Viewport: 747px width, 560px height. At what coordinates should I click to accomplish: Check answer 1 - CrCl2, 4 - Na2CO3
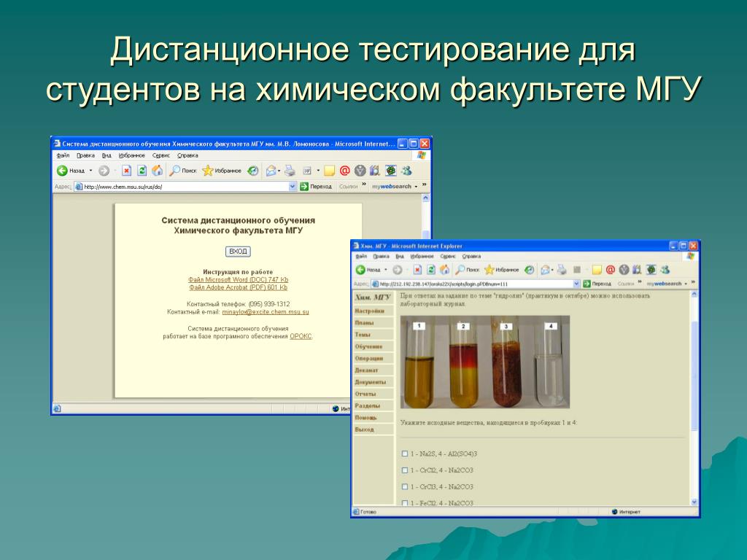[x=404, y=470]
